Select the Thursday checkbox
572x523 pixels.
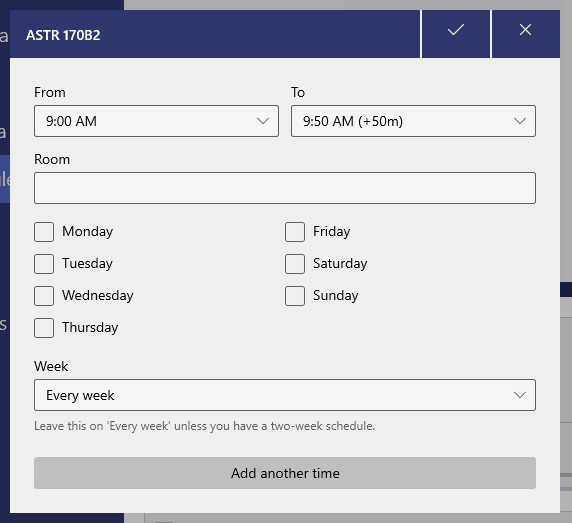pyautogui.click(x=44, y=328)
